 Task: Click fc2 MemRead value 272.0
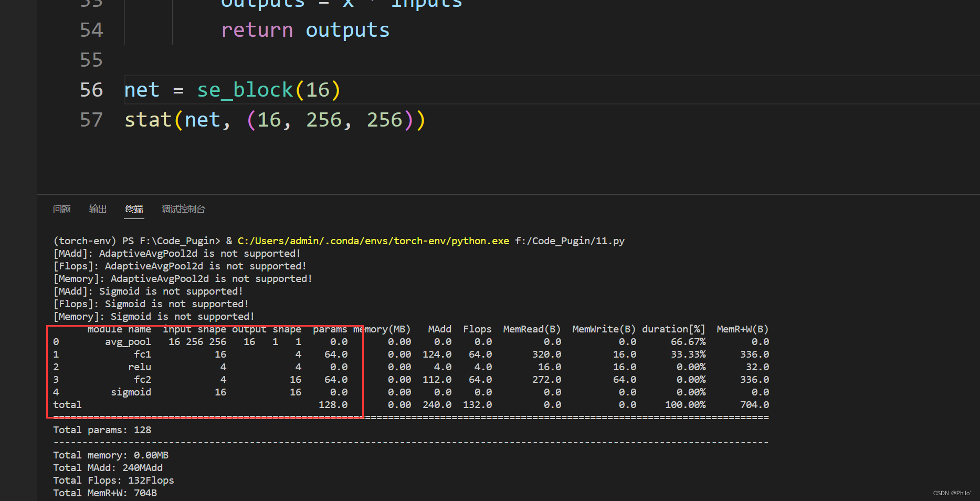(547, 380)
